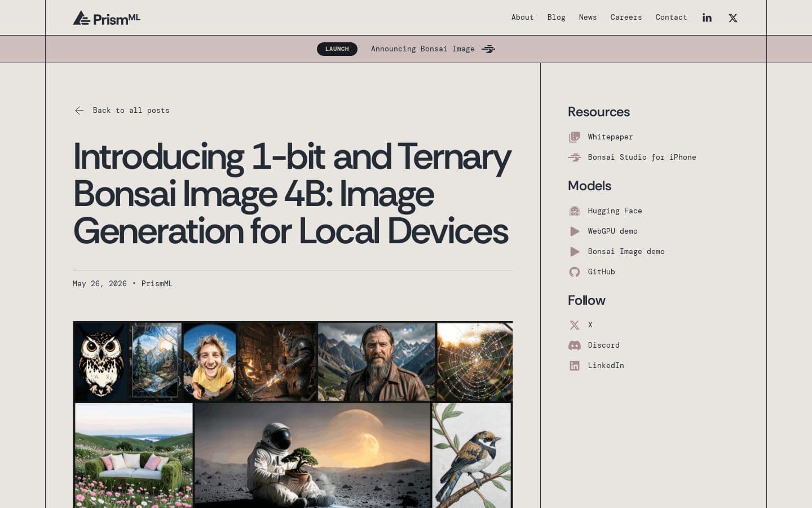
Task: Click the Models heading
Action: coord(589,186)
